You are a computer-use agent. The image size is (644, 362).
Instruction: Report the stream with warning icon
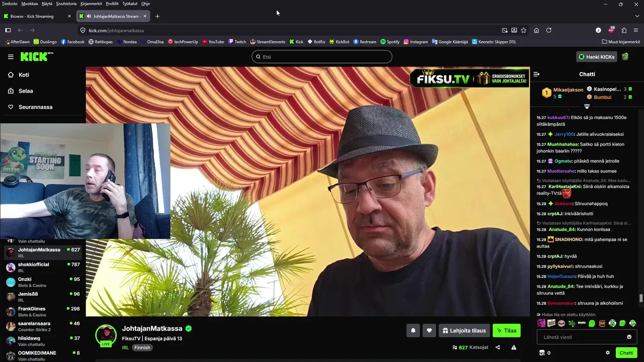[514, 347]
